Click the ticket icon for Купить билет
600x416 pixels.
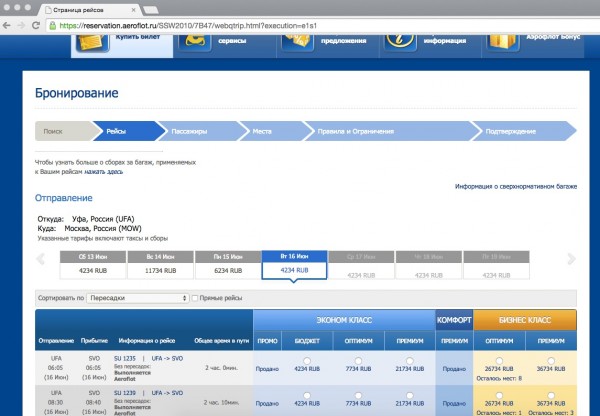(x=94, y=41)
